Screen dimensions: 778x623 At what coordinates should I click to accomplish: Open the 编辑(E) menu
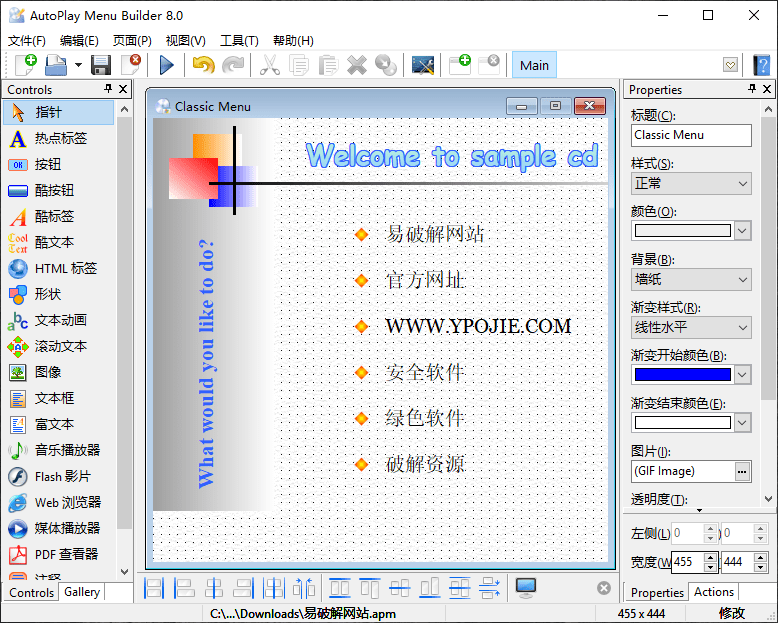pos(79,41)
